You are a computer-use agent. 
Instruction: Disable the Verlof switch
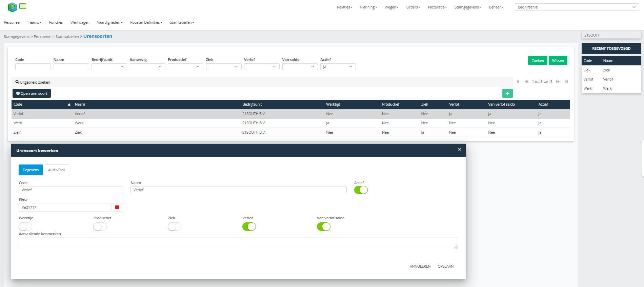tap(249, 226)
